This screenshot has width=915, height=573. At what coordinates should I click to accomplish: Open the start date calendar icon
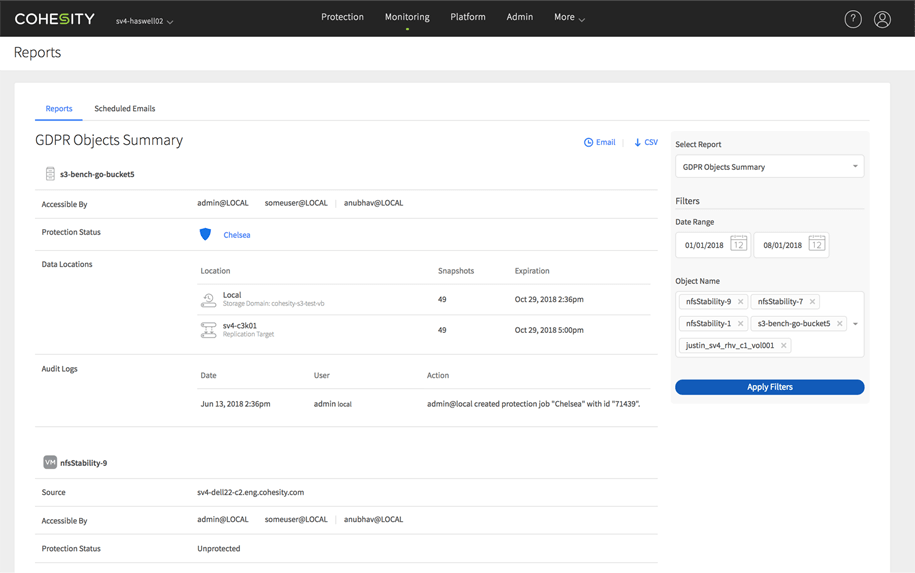tap(739, 244)
